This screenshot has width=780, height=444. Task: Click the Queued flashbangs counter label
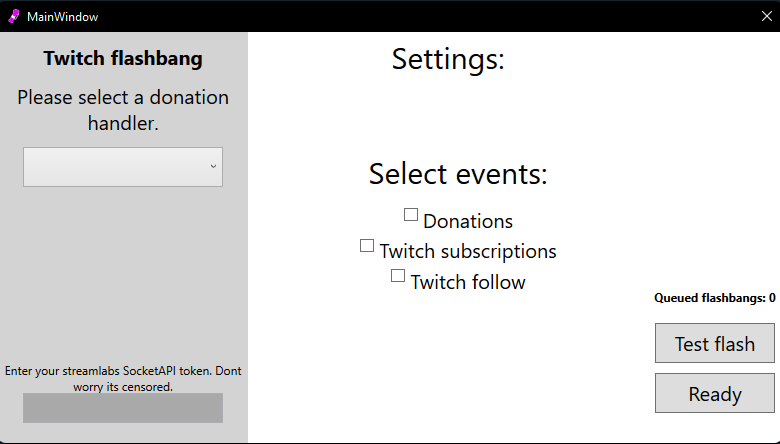click(x=715, y=298)
